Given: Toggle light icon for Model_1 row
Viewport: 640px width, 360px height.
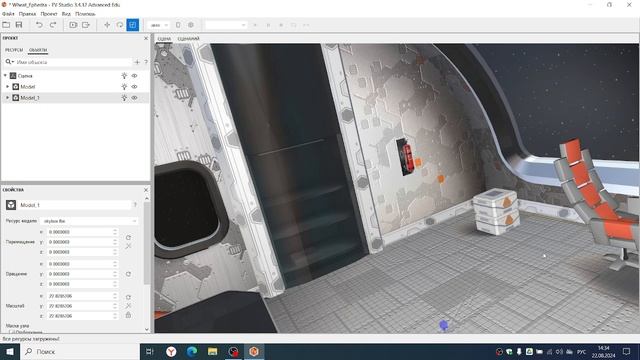Looking at the screenshot, I should pos(124,98).
